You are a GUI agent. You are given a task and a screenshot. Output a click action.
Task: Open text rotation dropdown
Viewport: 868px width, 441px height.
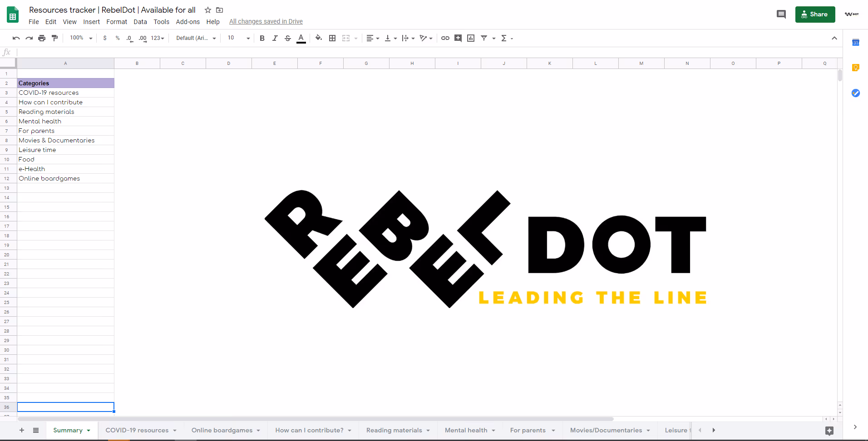[426, 38]
